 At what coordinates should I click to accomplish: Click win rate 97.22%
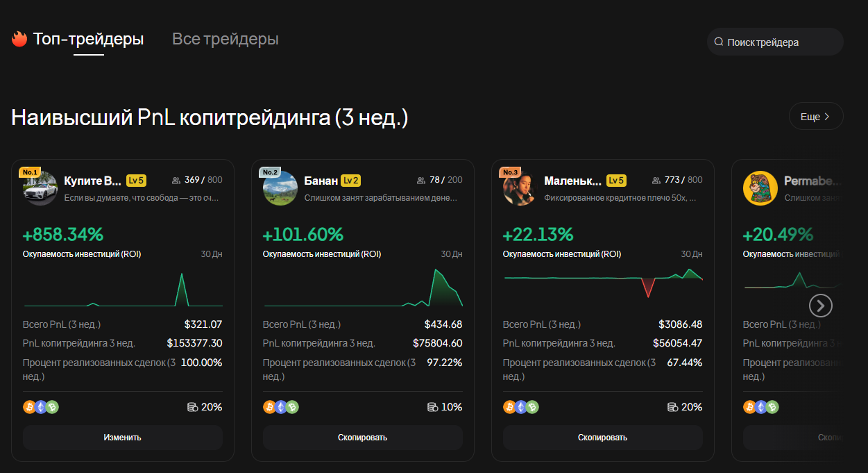pos(445,363)
